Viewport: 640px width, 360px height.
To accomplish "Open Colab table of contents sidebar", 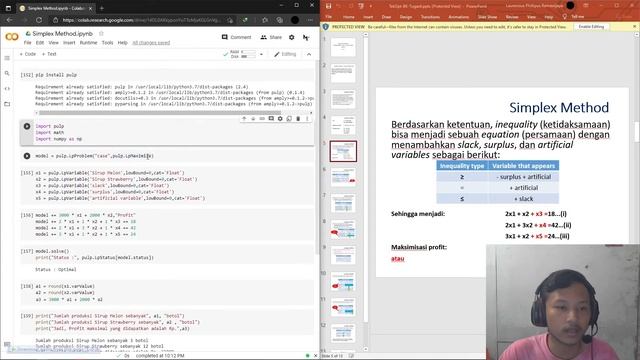I will point(7,58).
